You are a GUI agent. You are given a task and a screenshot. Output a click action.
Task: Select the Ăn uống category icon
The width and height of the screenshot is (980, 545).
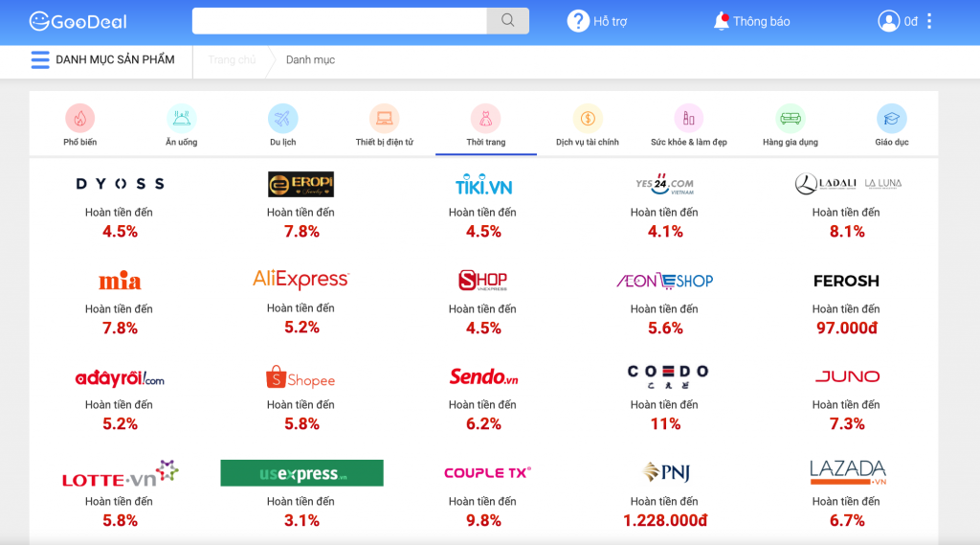pos(181,119)
